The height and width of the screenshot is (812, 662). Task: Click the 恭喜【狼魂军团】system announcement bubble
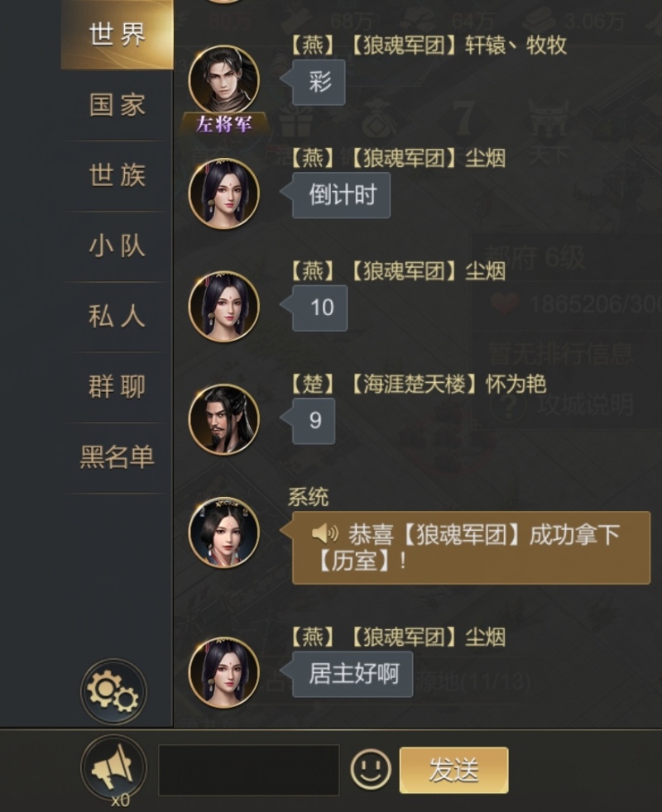(x=471, y=548)
